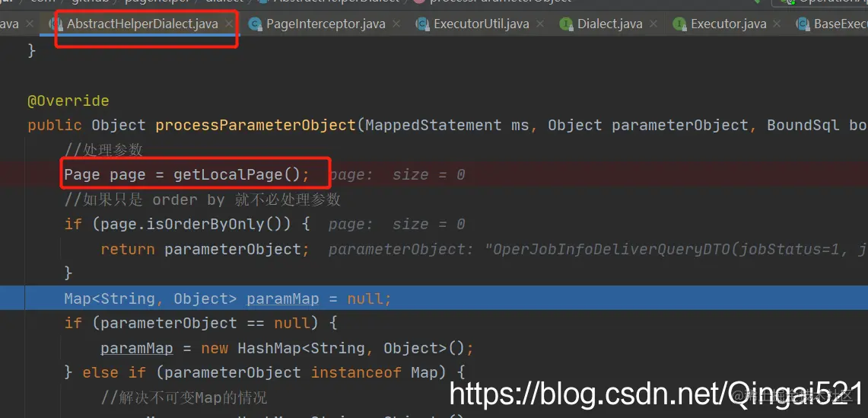Image resolution: width=868 pixels, height=418 pixels.
Task: Click the '//处理参数' comment
Action: coord(103,150)
